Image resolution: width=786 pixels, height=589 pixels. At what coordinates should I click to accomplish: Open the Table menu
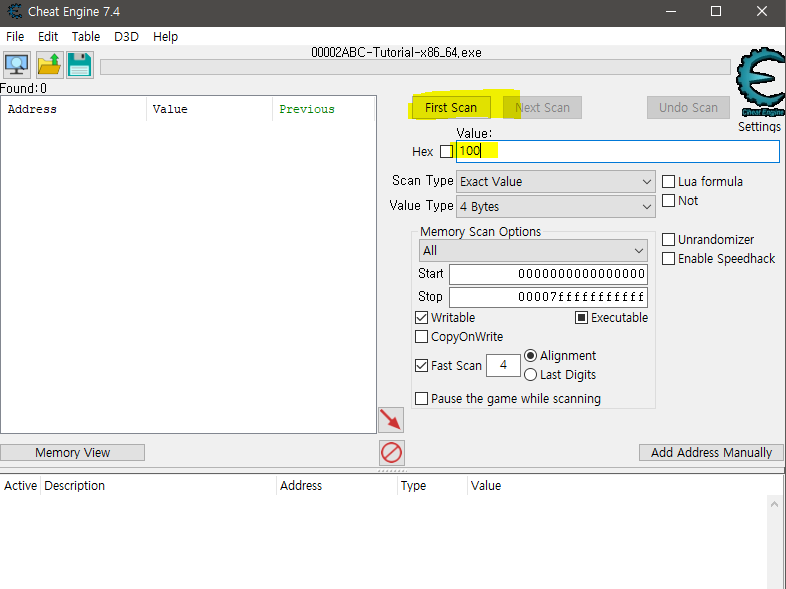tap(86, 37)
